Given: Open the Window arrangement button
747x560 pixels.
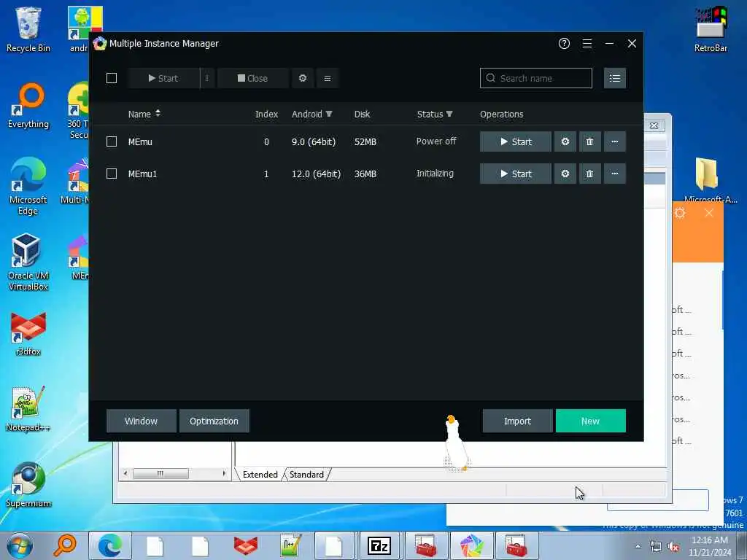Looking at the screenshot, I should [141, 421].
